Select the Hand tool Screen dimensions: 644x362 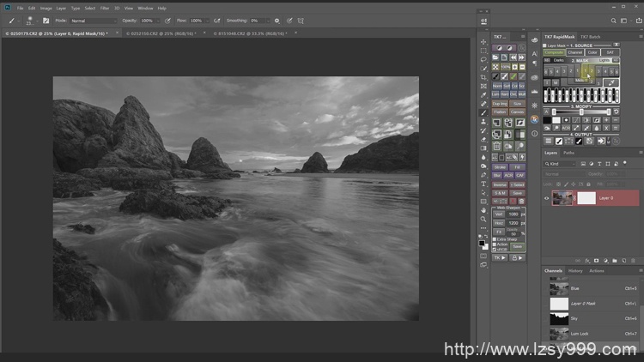coord(483,209)
